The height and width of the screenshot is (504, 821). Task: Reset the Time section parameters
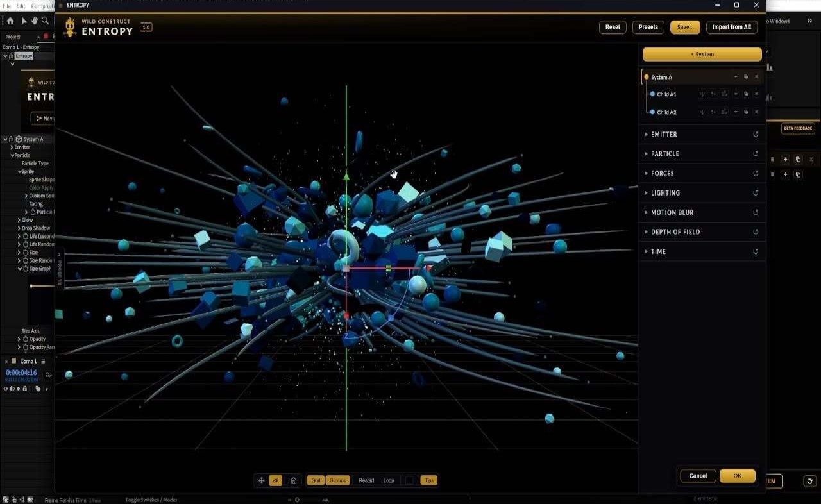click(x=756, y=251)
